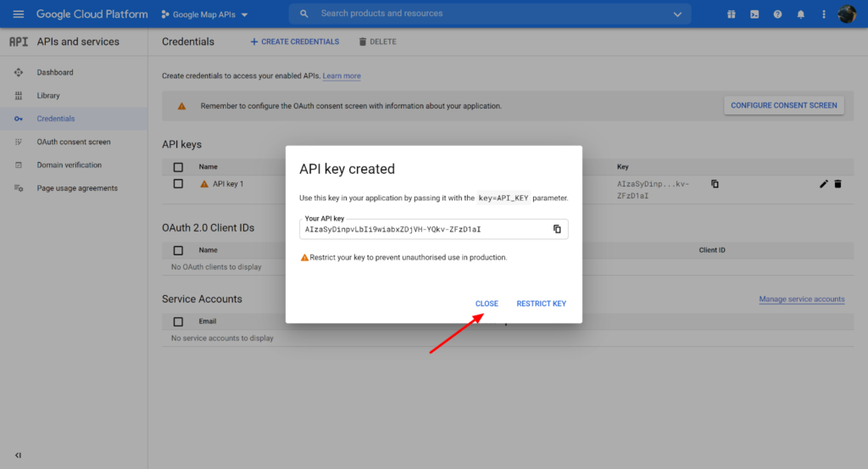The height and width of the screenshot is (469, 868).
Task: Tick the Service Accounts Email header checkbox
Action: (x=178, y=321)
